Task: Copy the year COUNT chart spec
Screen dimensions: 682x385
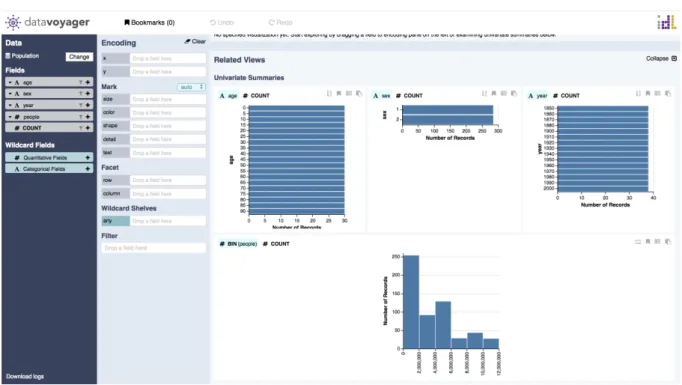Action: coord(668,94)
